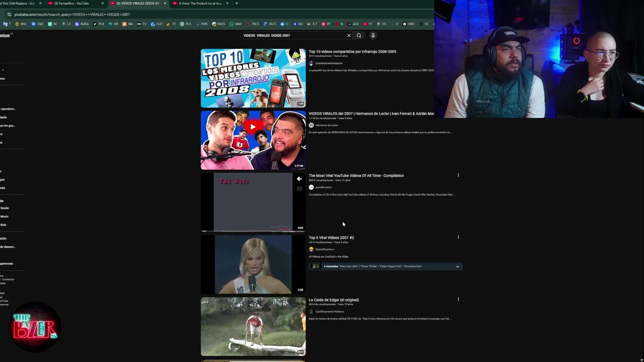Open YouTube Studio in the sidebar
This screenshot has width=644, height=362.
pos(5,208)
